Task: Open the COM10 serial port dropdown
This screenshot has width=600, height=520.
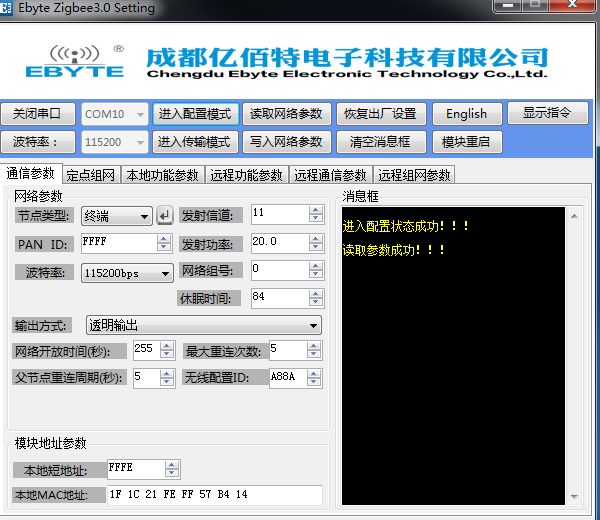Action: click(x=113, y=114)
